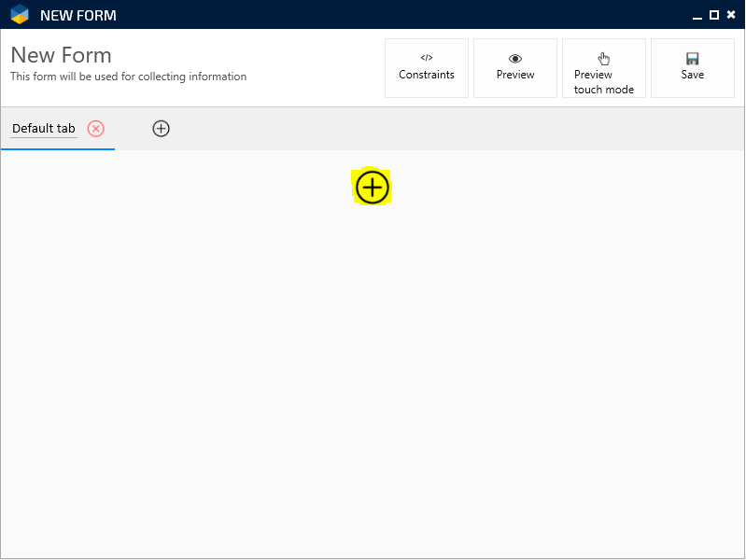Click the code brackets icon above Constraints
The image size is (746, 560).
[427, 58]
